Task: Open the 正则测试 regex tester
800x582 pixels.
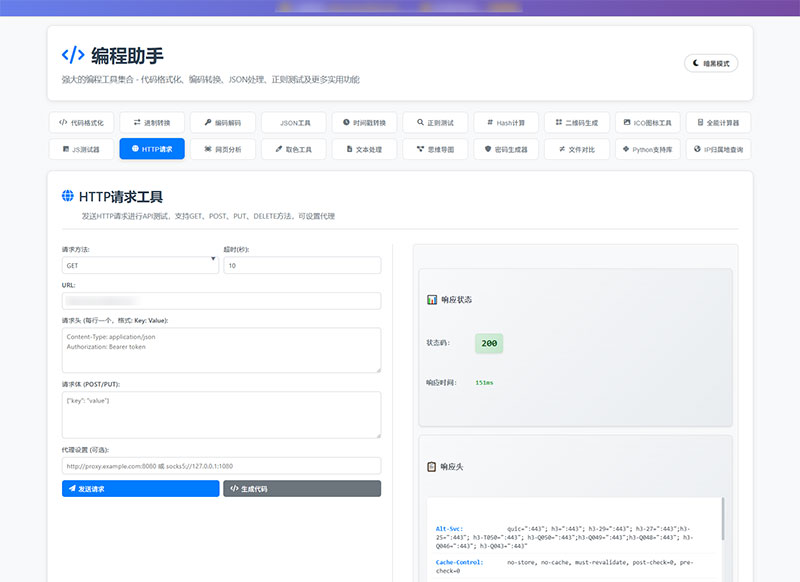Action: pyautogui.click(x=435, y=122)
